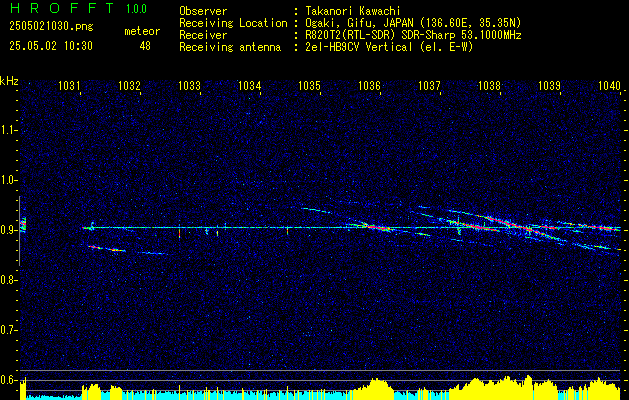Viewport: 629px width, 400px height.
Task: Click the 1031 time axis label
Action: pos(69,85)
